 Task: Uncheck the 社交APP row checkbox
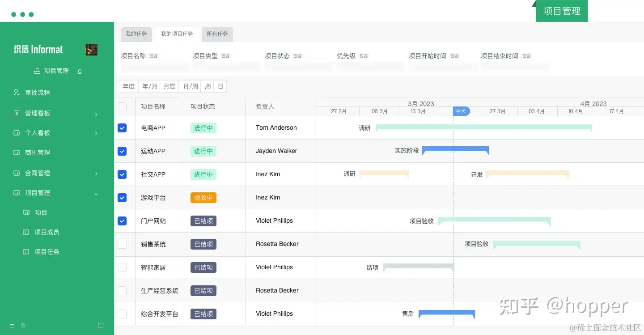(122, 174)
